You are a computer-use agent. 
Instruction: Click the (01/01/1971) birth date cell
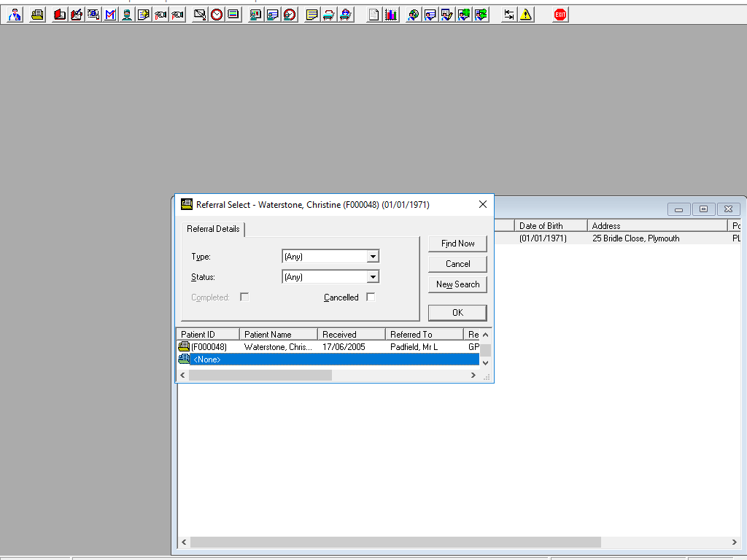pos(543,238)
